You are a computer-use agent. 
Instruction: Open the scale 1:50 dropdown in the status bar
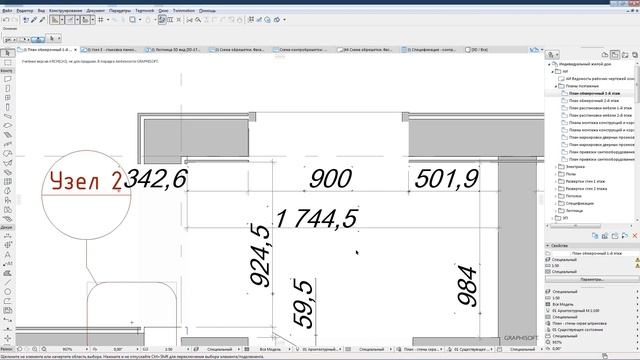tap(188, 349)
